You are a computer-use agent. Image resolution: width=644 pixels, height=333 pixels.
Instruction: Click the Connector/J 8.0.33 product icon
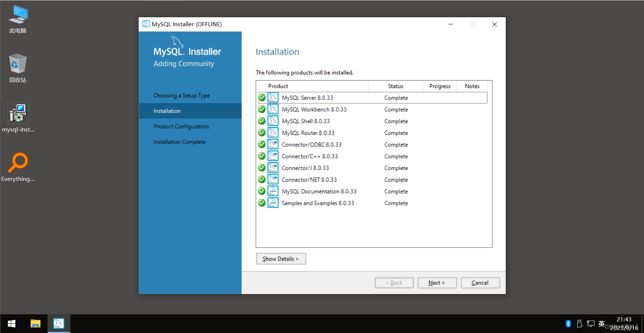(x=273, y=167)
